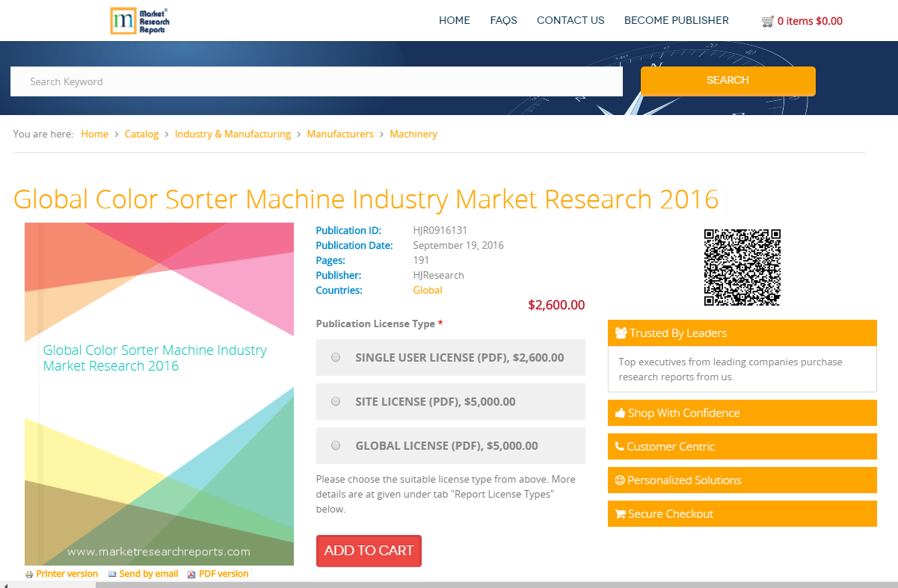Open the Manufacturers breadcrumb link
898x588 pixels.
pos(340,134)
